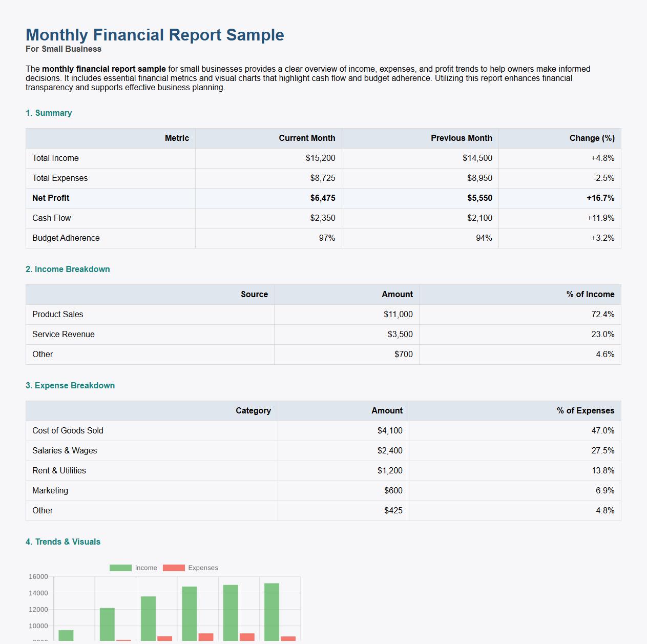Click the red Expenses legend color swatch
647x644 pixels.
coord(174,568)
